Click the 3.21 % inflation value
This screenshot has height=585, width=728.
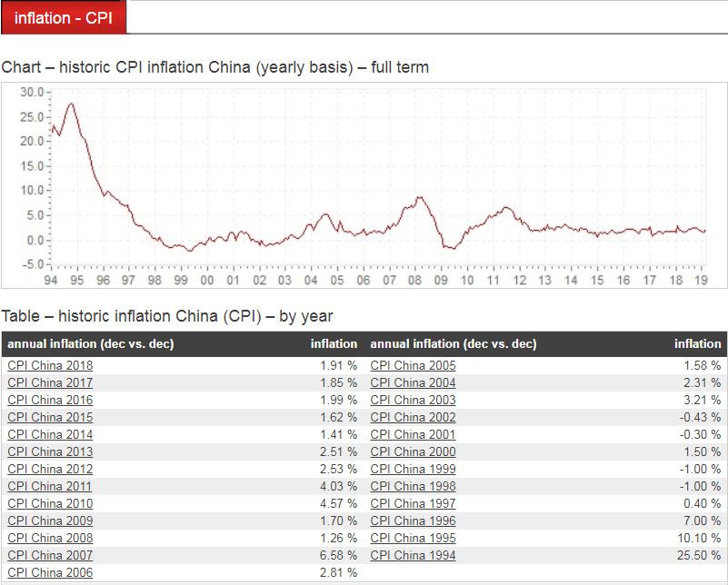tap(702, 400)
